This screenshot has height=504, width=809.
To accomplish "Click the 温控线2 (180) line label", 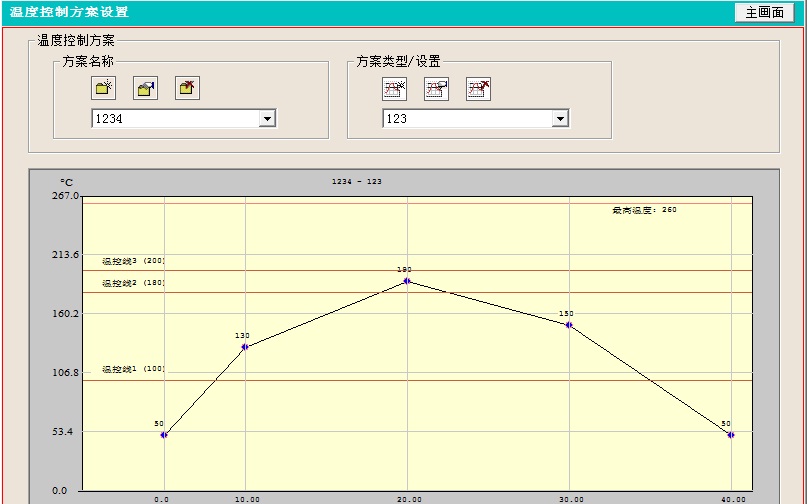I will (x=133, y=283).
